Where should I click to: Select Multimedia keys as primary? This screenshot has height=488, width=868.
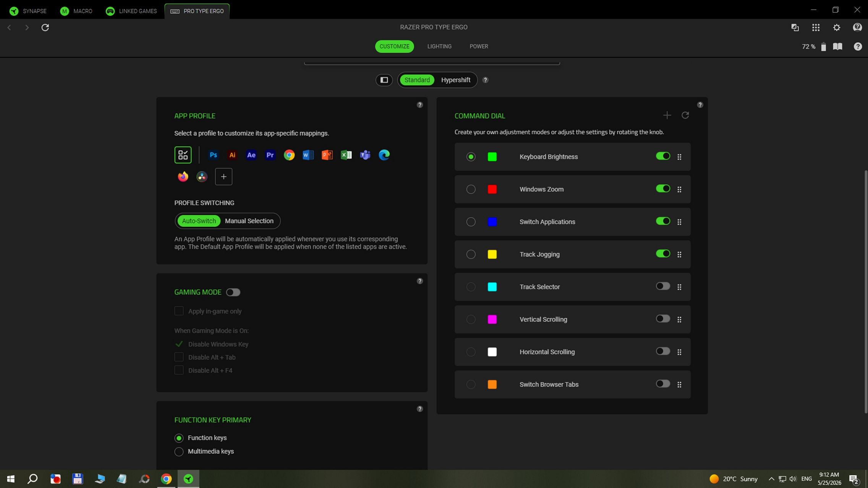click(x=179, y=452)
